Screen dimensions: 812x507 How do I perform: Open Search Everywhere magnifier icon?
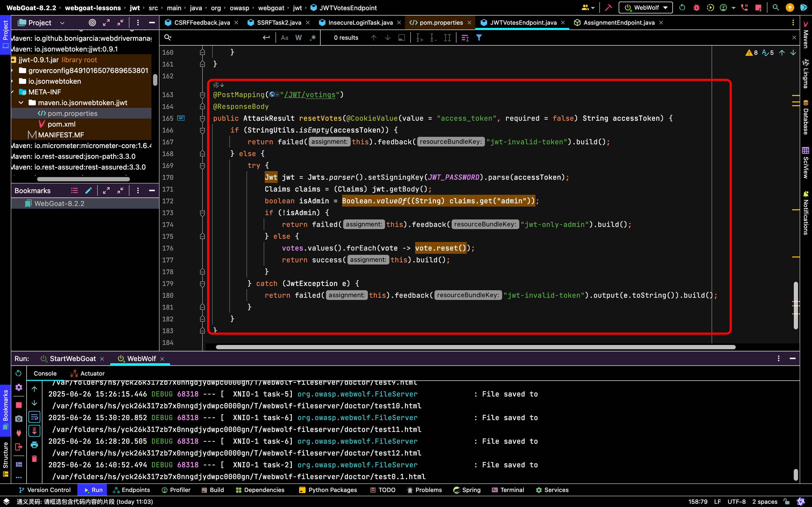pos(775,8)
